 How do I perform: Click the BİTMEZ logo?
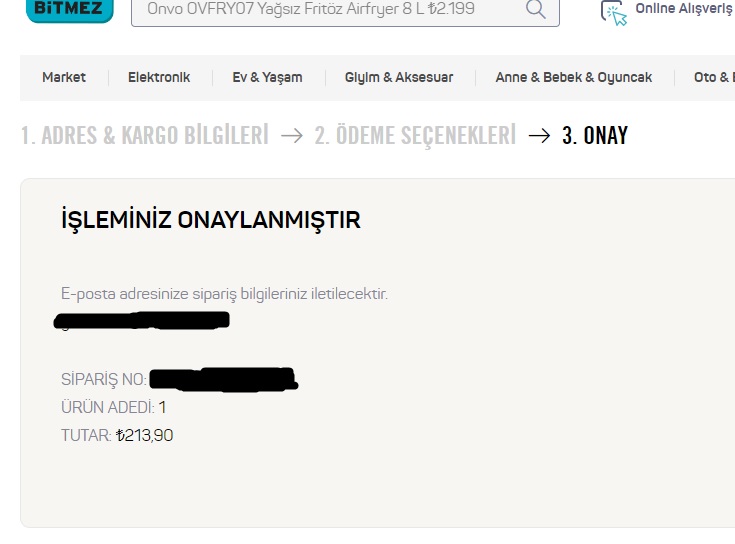pyautogui.click(x=69, y=9)
